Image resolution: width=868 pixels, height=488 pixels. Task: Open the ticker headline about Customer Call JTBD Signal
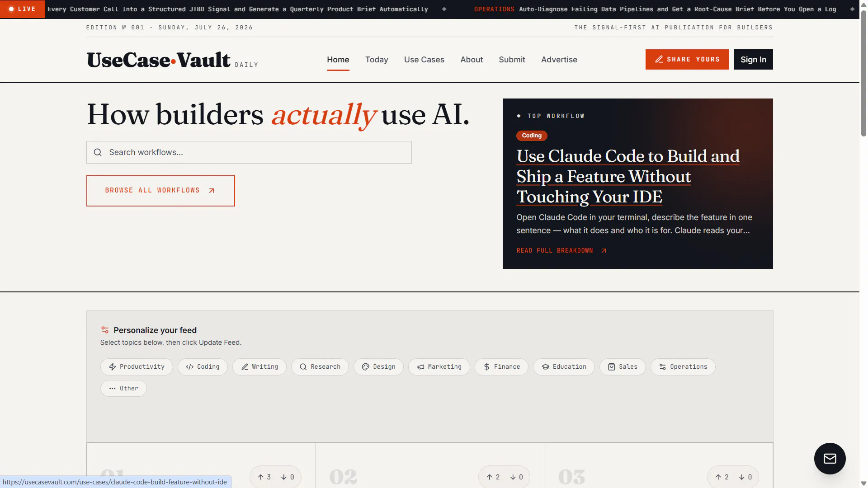(x=238, y=9)
